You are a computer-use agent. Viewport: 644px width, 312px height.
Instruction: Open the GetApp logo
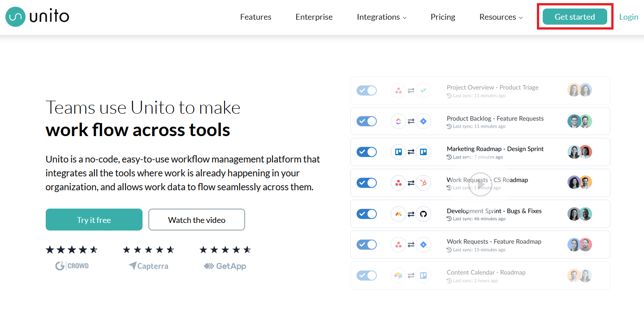tap(225, 266)
